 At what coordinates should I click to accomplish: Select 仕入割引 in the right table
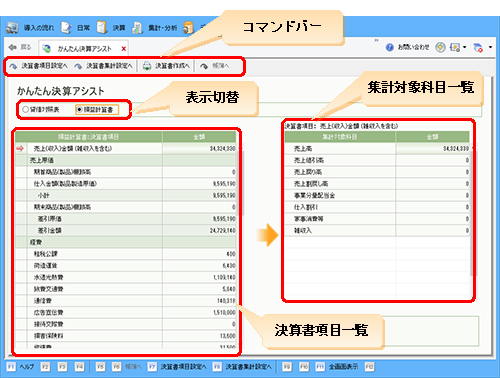click(377, 207)
